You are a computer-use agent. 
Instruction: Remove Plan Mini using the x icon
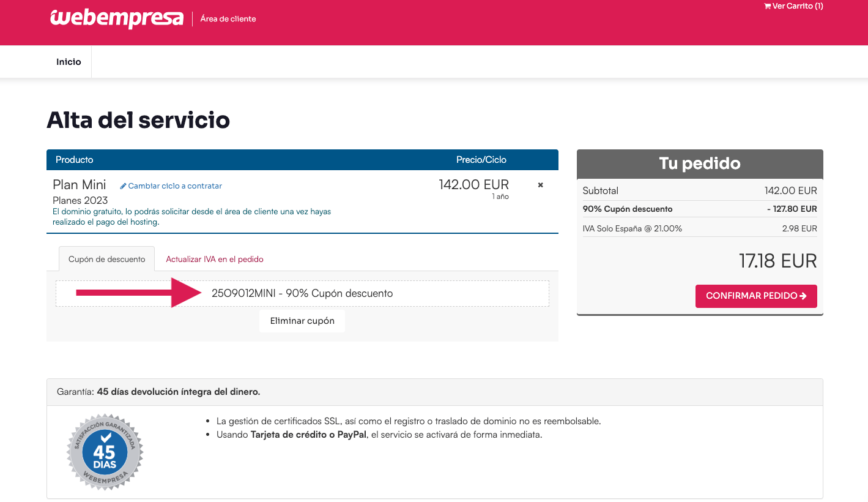(x=540, y=184)
